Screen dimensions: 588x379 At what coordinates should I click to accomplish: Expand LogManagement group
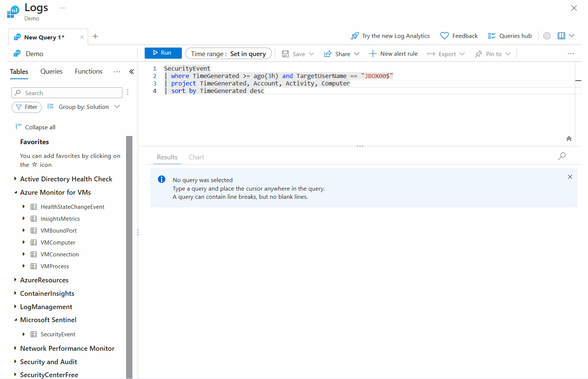(x=16, y=307)
